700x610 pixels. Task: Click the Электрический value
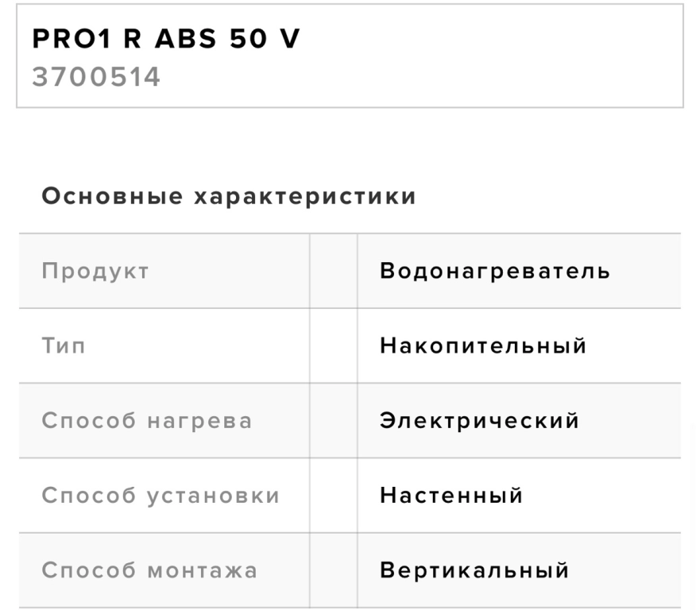tap(479, 420)
